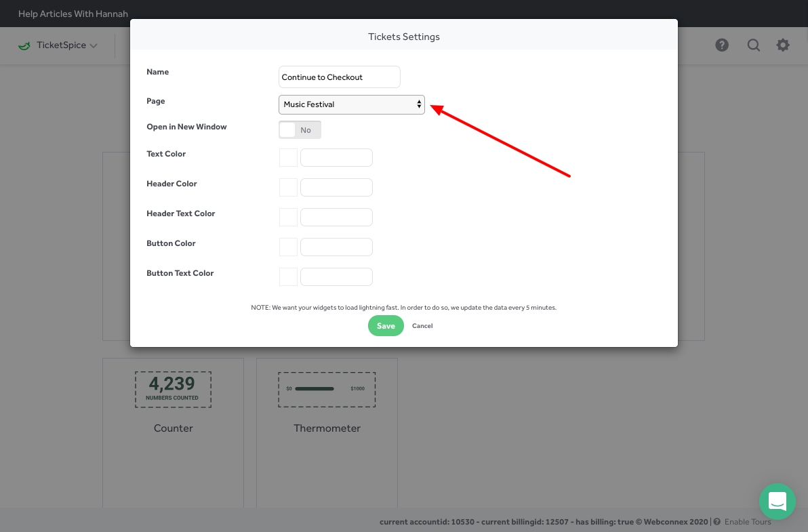Pick the Header Color swatch

tap(289, 188)
